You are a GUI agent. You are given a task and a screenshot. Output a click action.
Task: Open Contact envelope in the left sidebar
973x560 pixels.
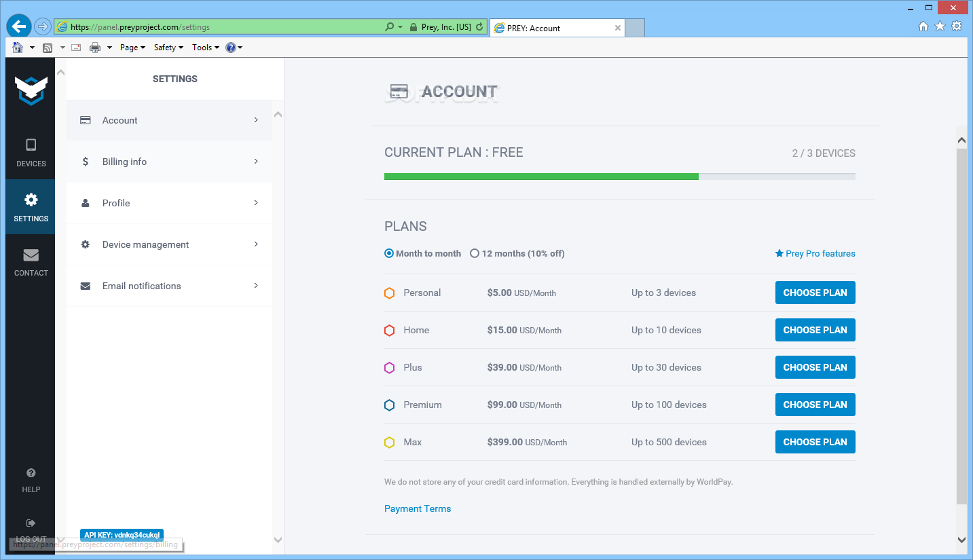(31, 262)
